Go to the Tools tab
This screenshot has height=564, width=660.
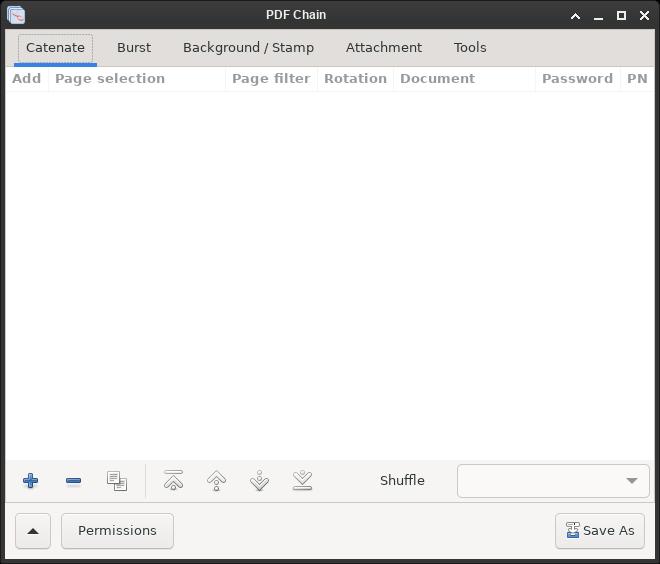point(470,48)
